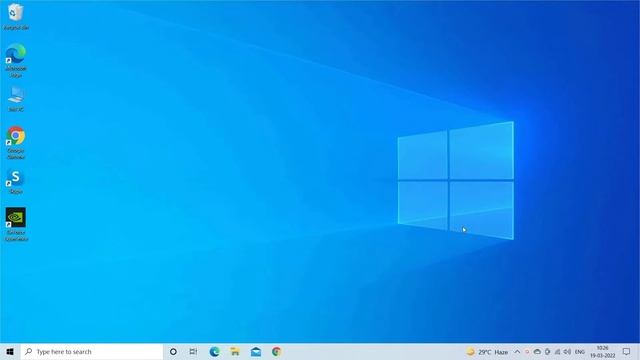This screenshot has height=360, width=640.
Task: Switch input language via ENG indicator
Action: [x=580, y=352]
